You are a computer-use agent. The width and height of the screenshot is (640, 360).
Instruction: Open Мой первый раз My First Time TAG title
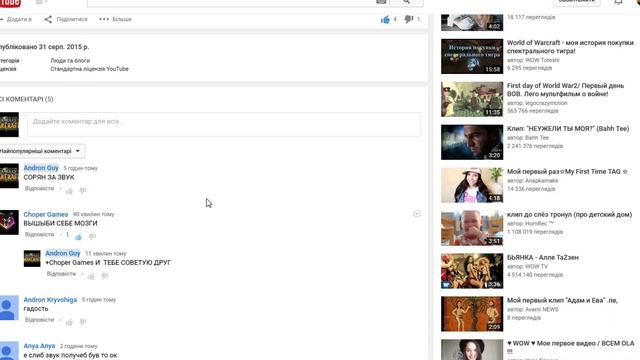coord(567,171)
